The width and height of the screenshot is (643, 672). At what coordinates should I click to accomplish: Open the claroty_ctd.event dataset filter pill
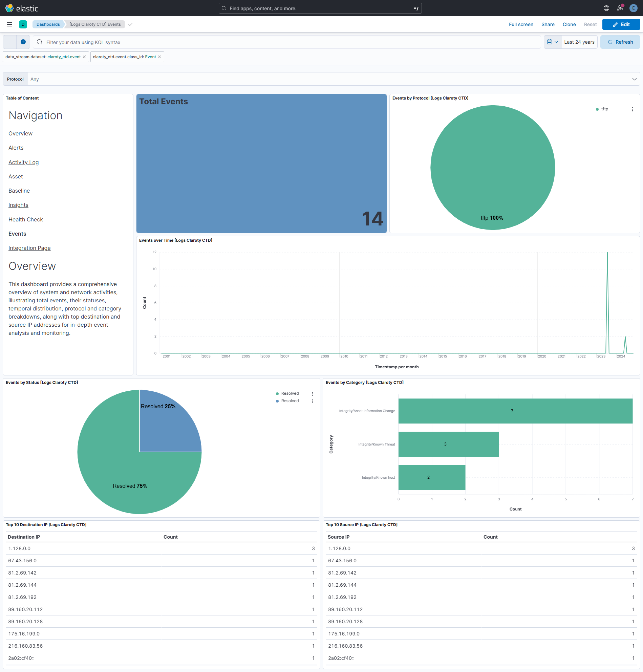coord(44,57)
